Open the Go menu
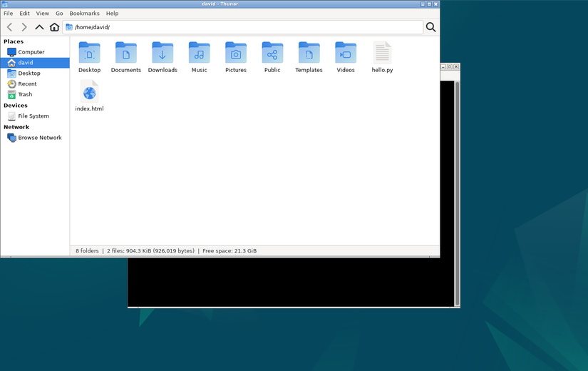Image resolution: width=588 pixels, height=371 pixels. [x=59, y=13]
